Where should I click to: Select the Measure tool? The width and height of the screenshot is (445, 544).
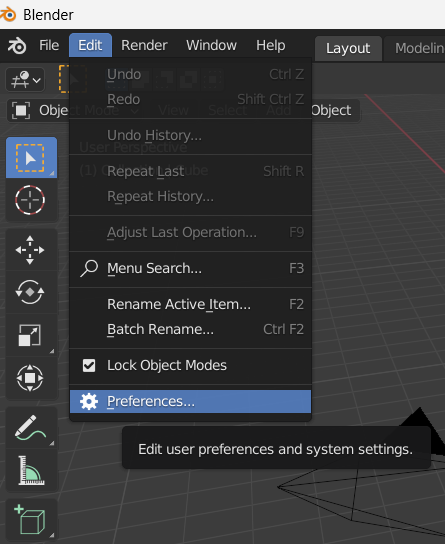pos(31,470)
